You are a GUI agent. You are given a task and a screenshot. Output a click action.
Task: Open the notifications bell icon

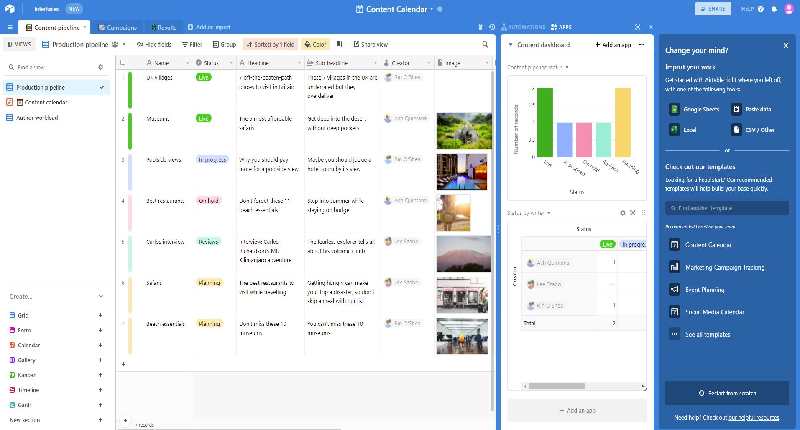coord(774,9)
